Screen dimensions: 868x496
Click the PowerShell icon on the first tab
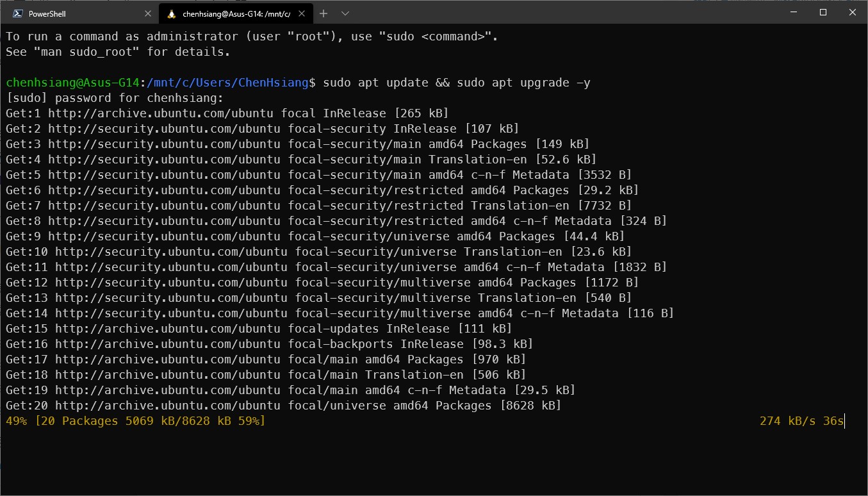(x=17, y=13)
